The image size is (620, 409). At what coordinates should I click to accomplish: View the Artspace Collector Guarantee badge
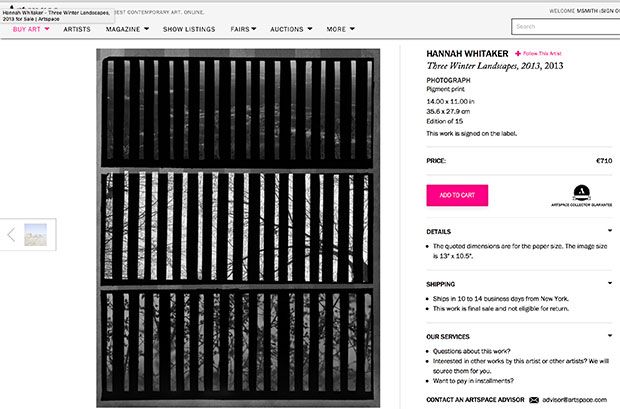point(582,196)
